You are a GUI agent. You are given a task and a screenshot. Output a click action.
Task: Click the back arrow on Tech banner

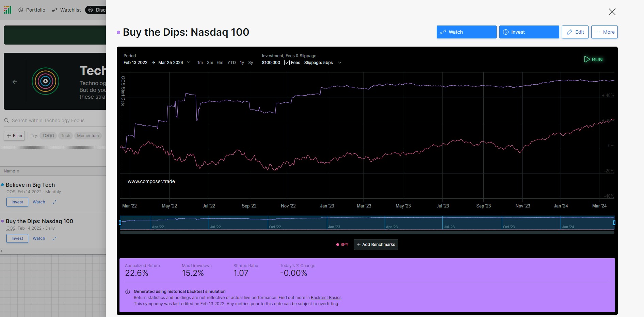pos(15,82)
